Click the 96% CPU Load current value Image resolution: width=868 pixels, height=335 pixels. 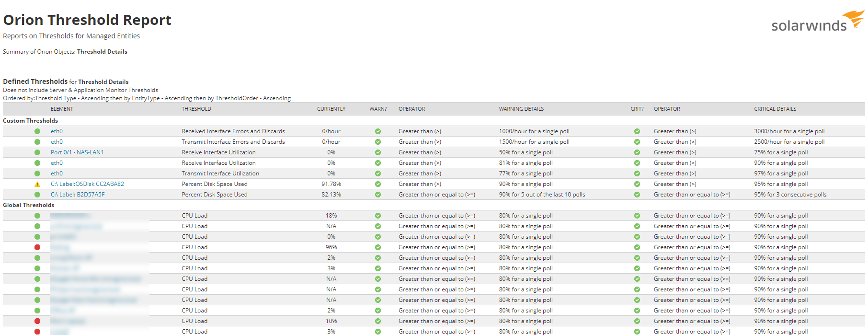pyautogui.click(x=331, y=247)
